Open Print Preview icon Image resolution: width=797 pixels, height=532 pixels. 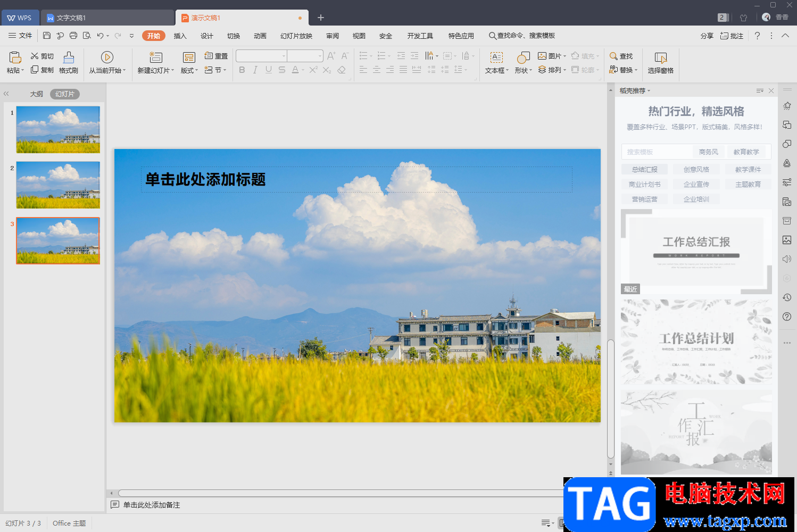pyautogui.click(x=87, y=36)
